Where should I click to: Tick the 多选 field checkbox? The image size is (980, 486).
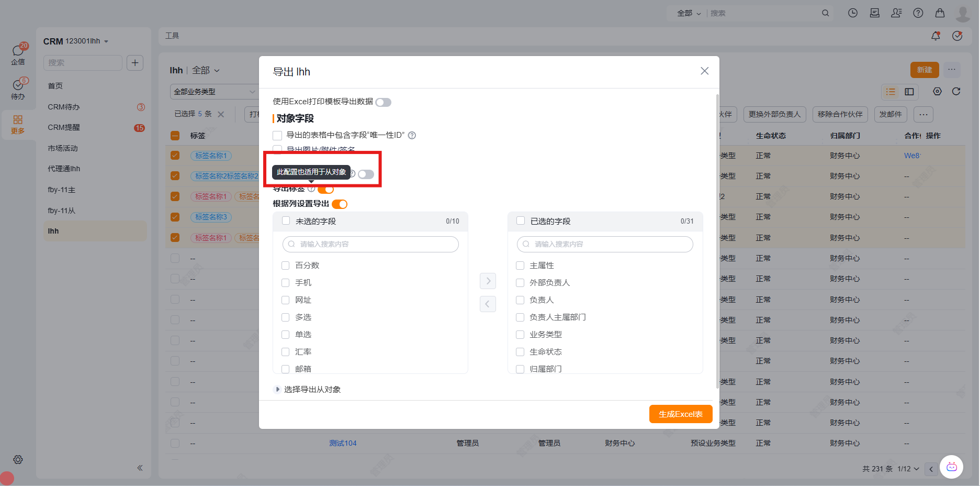tap(286, 317)
